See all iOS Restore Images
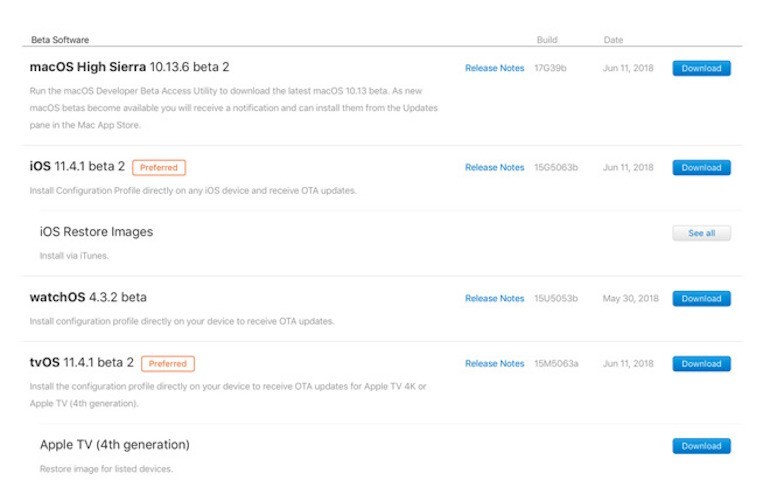This screenshot has height=487, width=770. pyautogui.click(x=701, y=234)
